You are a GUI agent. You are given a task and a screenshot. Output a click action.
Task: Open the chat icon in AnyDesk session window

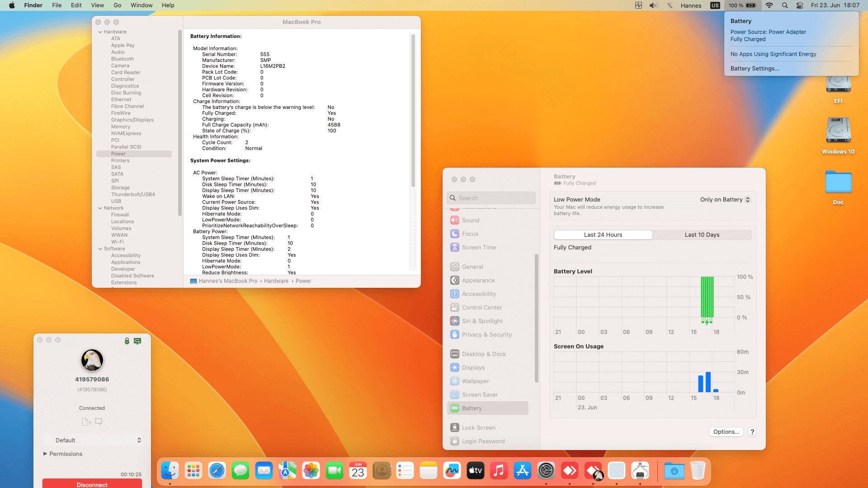99,421
